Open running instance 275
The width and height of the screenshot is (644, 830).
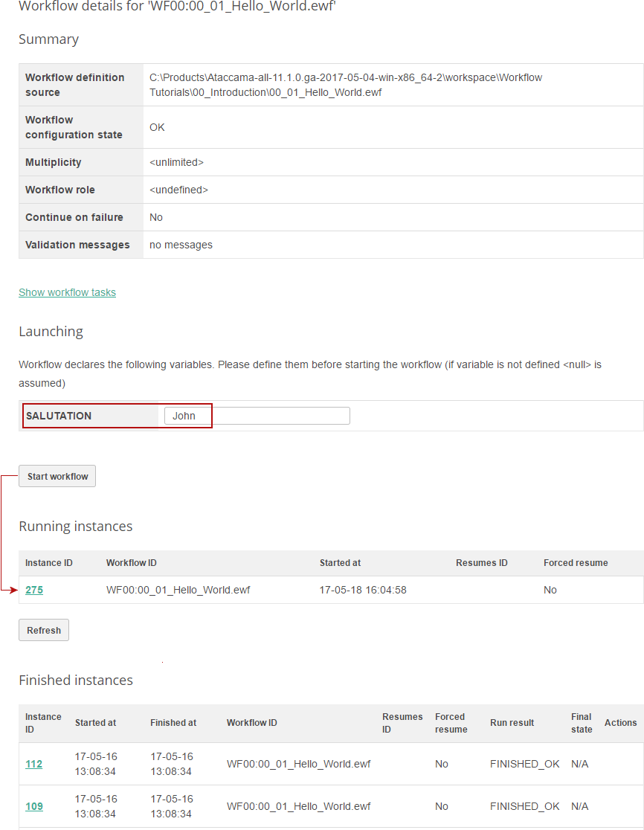pyautogui.click(x=34, y=590)
